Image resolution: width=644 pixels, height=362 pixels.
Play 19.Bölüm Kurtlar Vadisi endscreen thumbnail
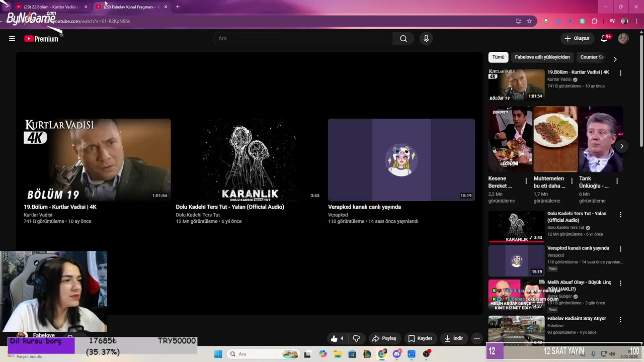pyautogui.click(x=97, y=160)
